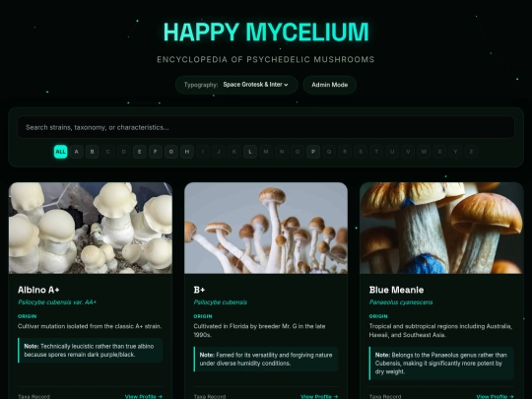Select the dimmed letter K filter
The height and width of the screenshot is (399, 532).
pos(234,152)
